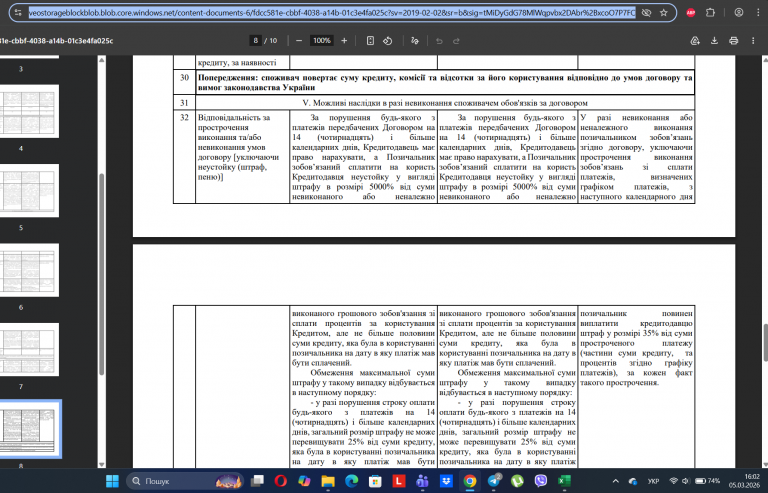This screenshot has height=493, width=768.
Task: Save the PDF to Google Drive
Action: tap(695, 41)
